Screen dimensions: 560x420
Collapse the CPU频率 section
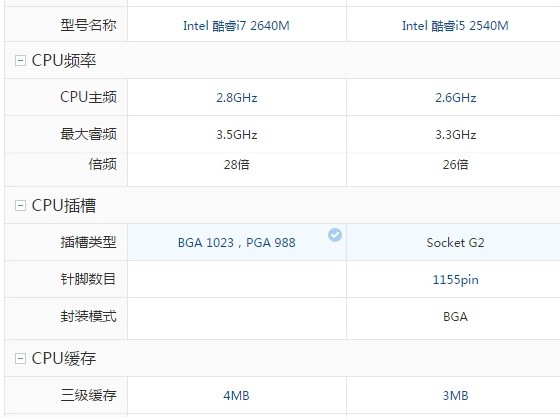(20, 60)
